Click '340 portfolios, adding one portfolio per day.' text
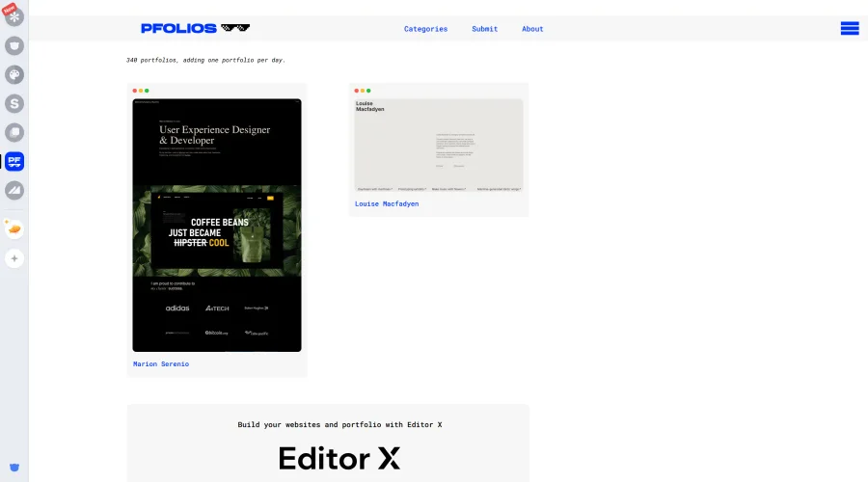This screenshot has height=482, width=868. point(206,60)
